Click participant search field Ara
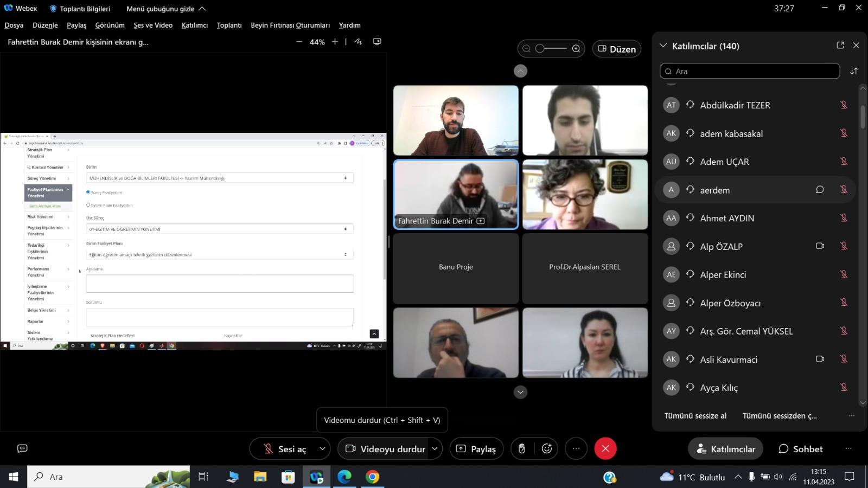 click(x=750, y=71)
